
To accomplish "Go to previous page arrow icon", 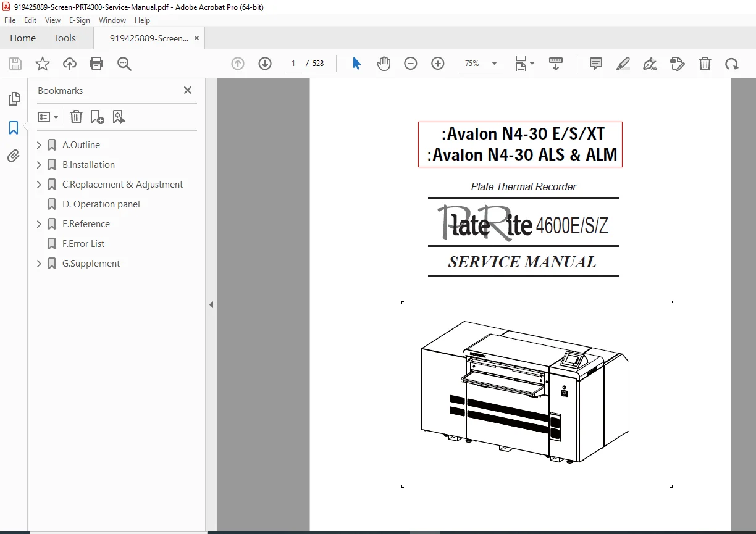I will (238, 64).
